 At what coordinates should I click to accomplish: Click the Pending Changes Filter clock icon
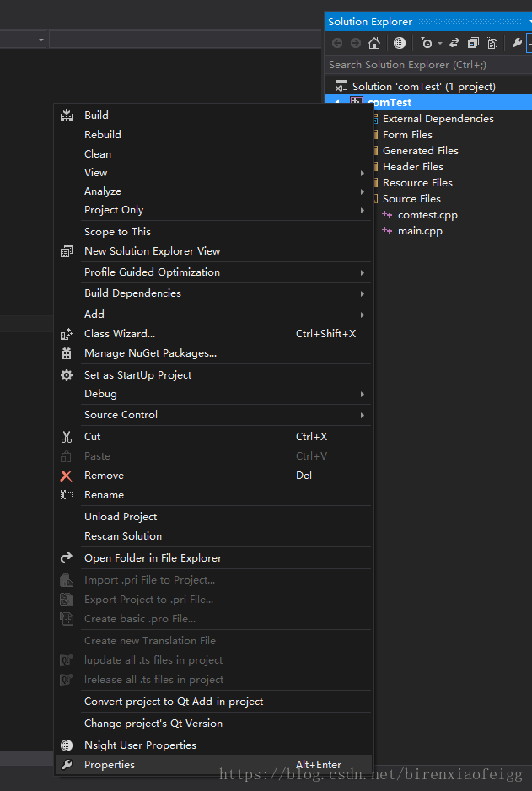pos(427,43)
